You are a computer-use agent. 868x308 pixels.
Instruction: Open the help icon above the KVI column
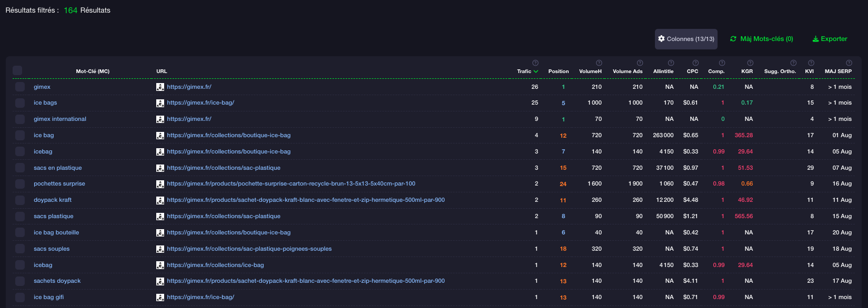(x=811, y=63)
